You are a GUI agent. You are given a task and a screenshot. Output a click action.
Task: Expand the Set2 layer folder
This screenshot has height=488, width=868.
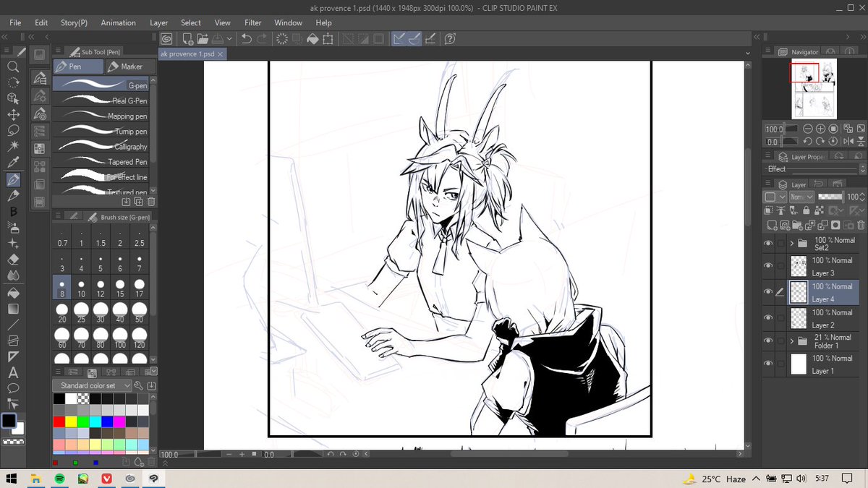[x=792, y=244]
